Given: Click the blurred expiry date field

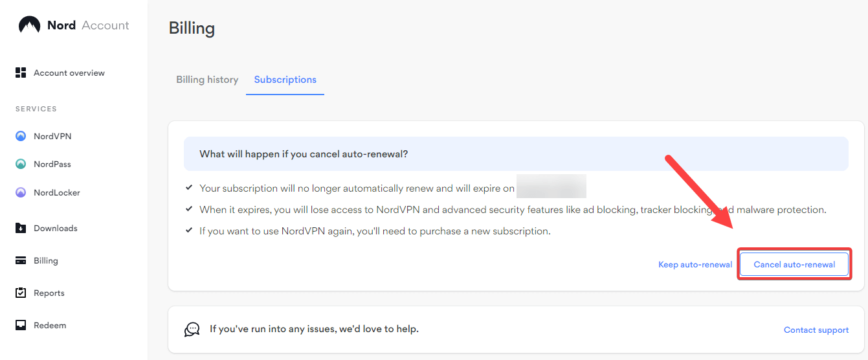Looking at the screenshot, I should [x=551, y=186].
